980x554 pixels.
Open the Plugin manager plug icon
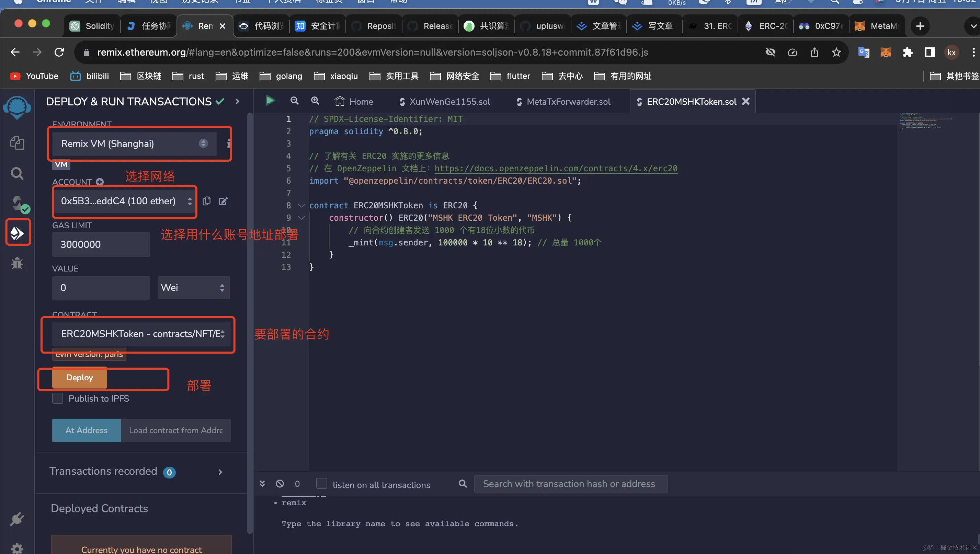point(17,519)
